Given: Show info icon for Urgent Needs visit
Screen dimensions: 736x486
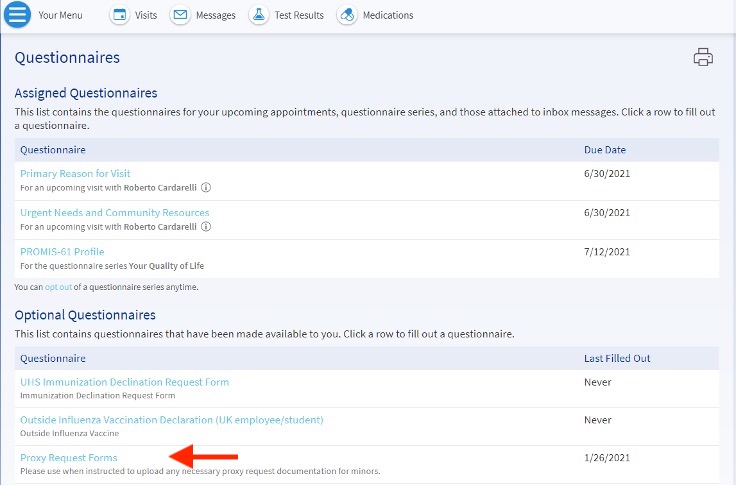Looking at the screenshot, I should click(x=206, y=226).
